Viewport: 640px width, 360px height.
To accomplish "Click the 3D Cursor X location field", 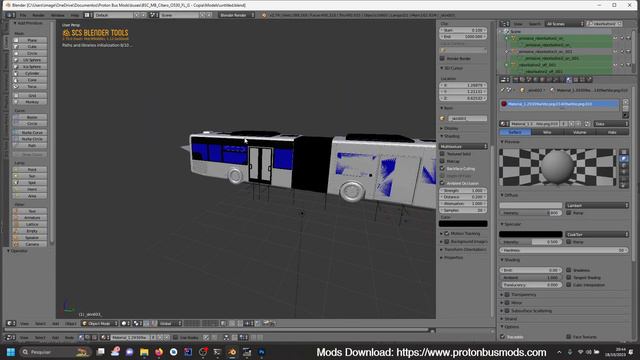I will coord(463,85).
